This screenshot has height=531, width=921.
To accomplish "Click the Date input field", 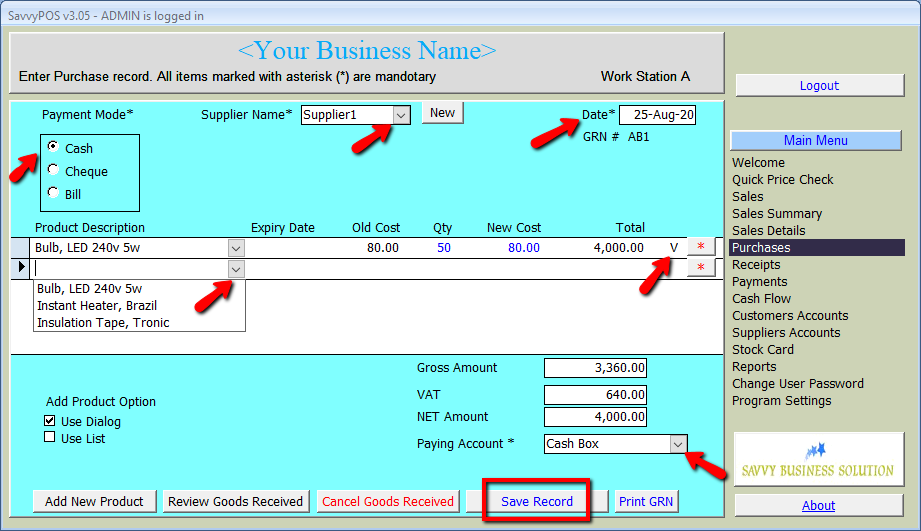I will [x=657, y=115].
